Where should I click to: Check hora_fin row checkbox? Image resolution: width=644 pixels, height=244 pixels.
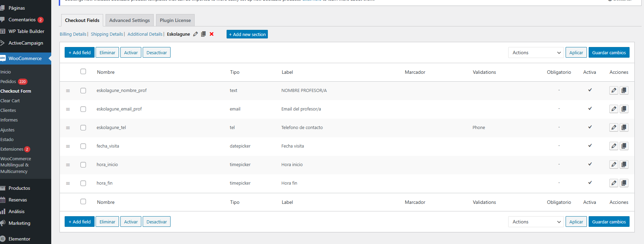point(83,183)
